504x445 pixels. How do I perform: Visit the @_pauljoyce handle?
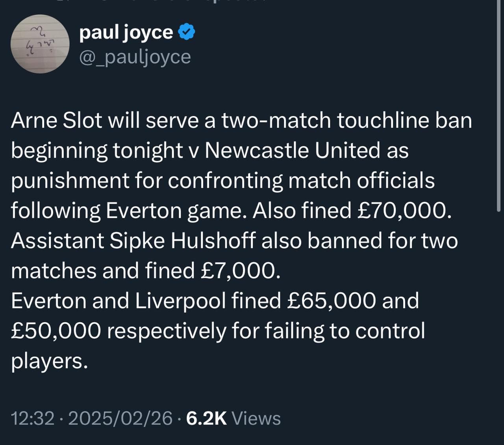pyautogui.click(x=135, y=57)
